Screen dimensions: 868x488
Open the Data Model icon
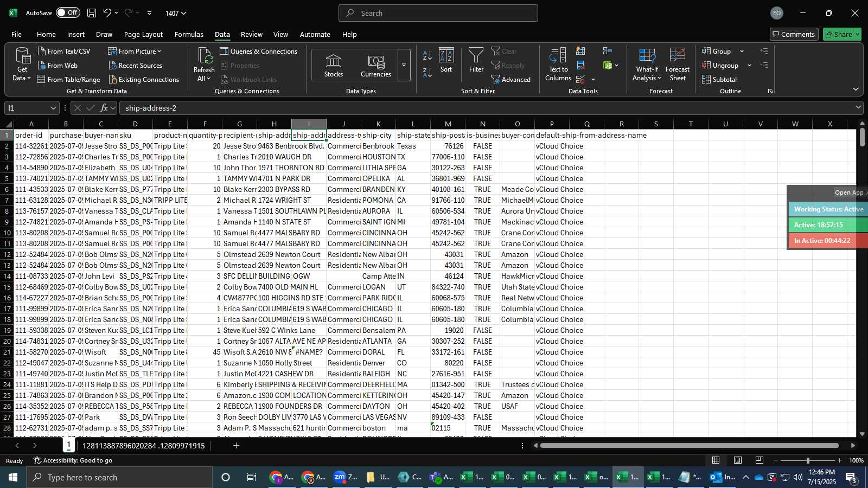tap(608, 65)
